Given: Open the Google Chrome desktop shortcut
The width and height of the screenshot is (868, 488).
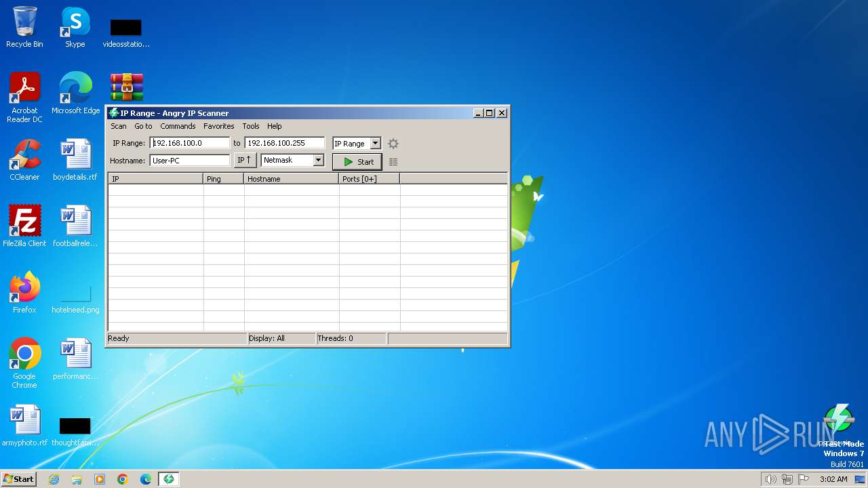Looking at the screenshot, I should (24, 363).
